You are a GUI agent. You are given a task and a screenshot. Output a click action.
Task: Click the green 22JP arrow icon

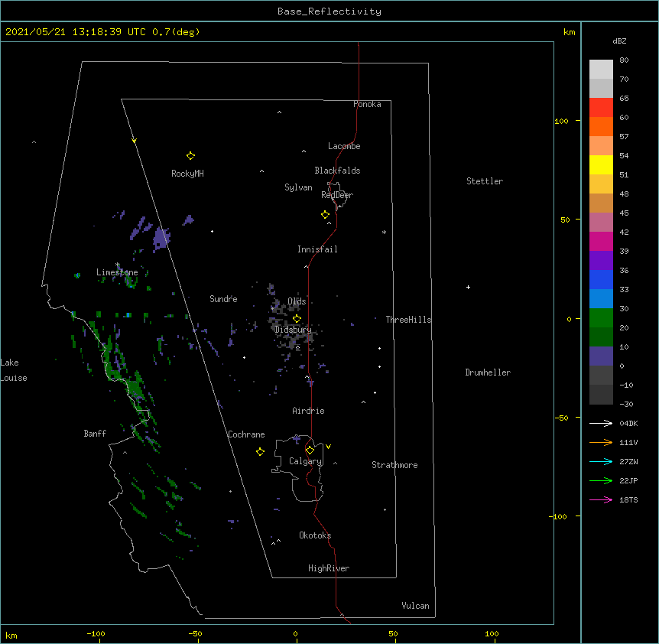601,480
